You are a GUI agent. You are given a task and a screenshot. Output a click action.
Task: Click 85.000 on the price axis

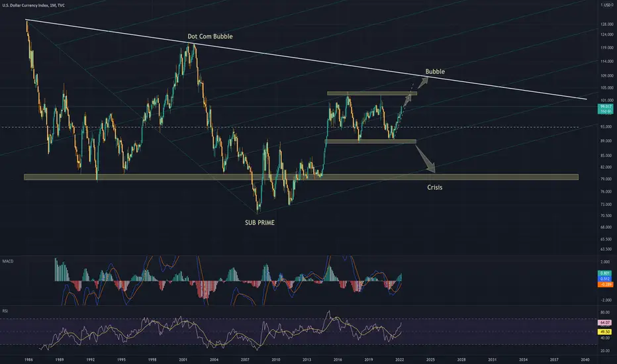click(x=606, y=156)
